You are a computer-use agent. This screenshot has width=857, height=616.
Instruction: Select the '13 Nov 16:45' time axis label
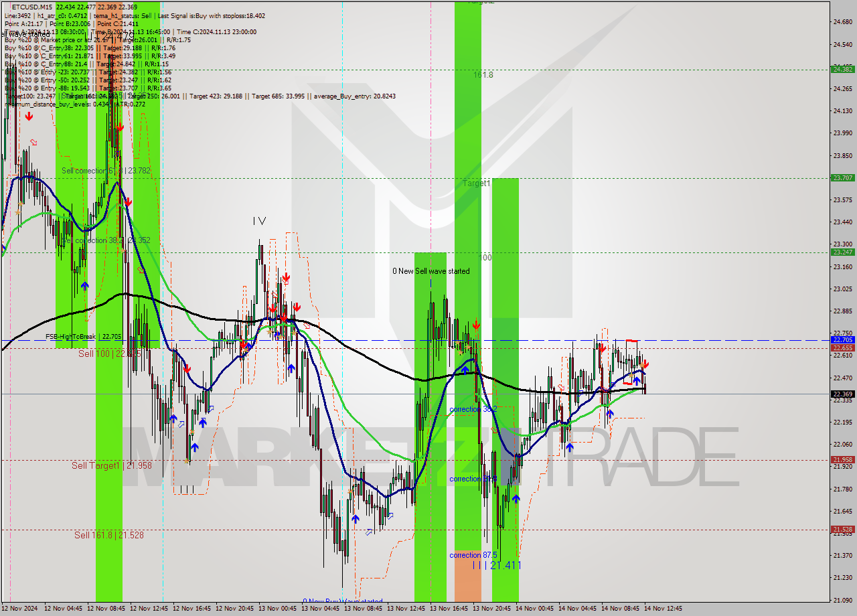[450, 609]
